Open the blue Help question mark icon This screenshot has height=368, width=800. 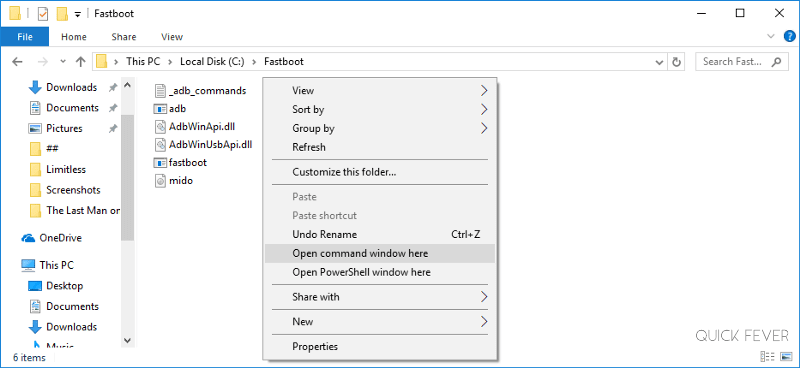click(x=789, y=36)
